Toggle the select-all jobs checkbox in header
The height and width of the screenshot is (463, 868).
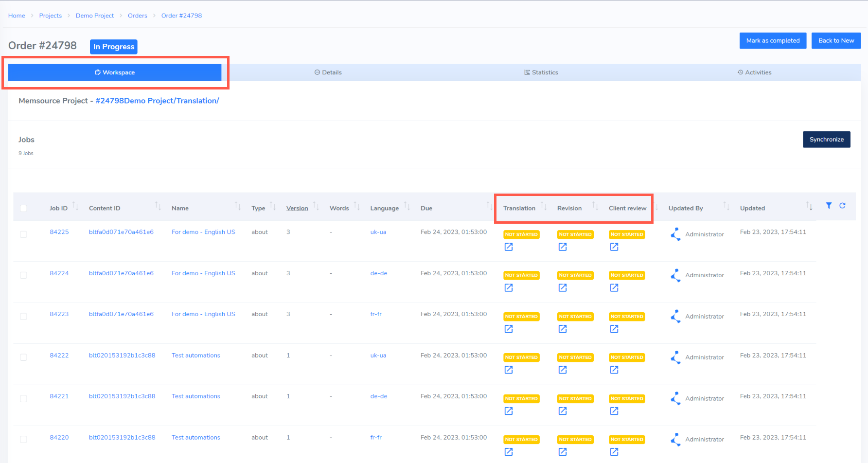pos(23,208)
